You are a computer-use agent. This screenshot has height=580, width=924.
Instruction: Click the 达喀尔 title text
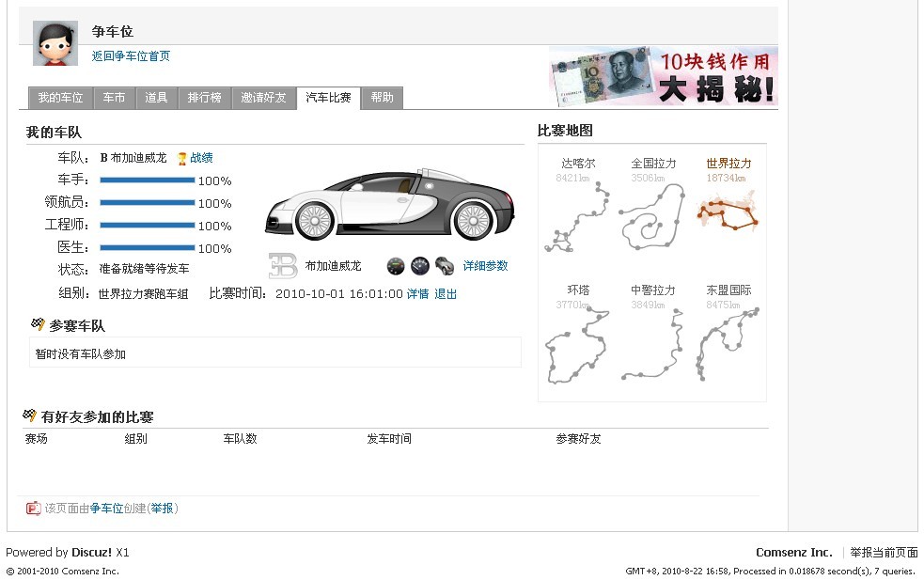(578, 164)
